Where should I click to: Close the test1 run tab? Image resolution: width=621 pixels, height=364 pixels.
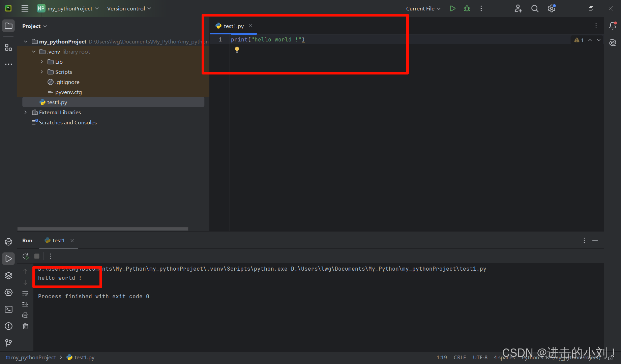coord(72,241)
